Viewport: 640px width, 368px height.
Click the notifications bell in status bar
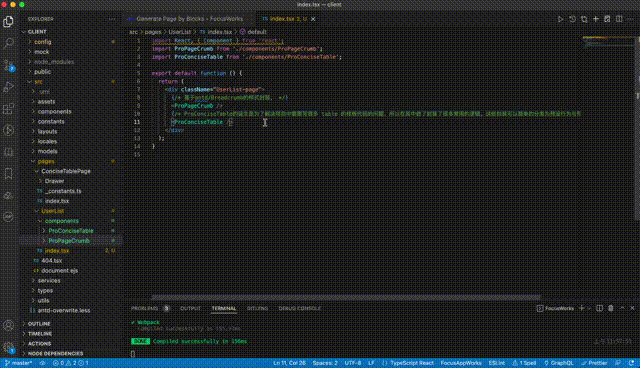(x=631, y=363)
